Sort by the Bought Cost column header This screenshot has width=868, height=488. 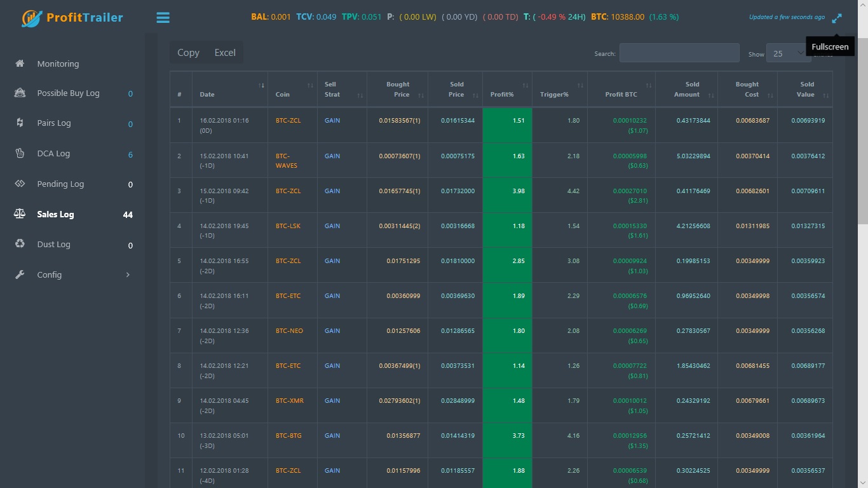[747, 89]
